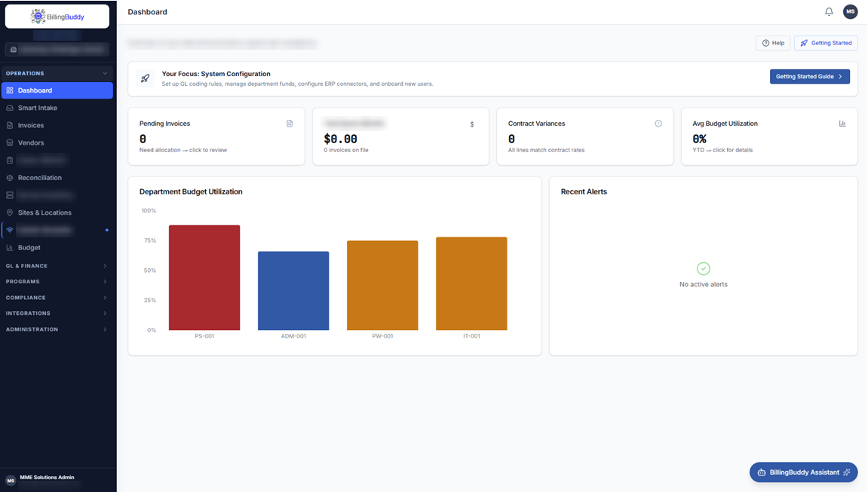Click the MS avatar at sidebar bottom
The width and height of the screenshot is (868, 492).
(11, 481)
